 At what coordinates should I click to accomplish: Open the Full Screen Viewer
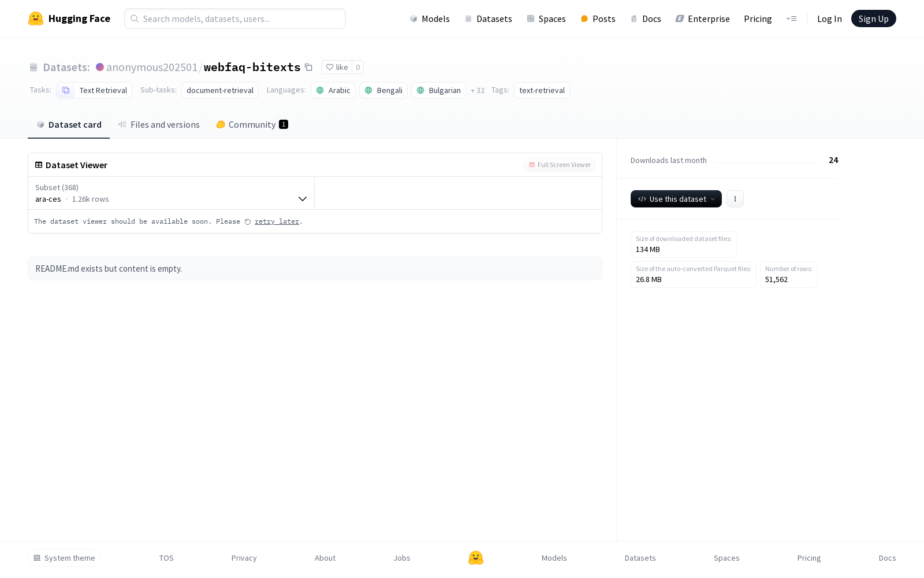pos(560,165)
